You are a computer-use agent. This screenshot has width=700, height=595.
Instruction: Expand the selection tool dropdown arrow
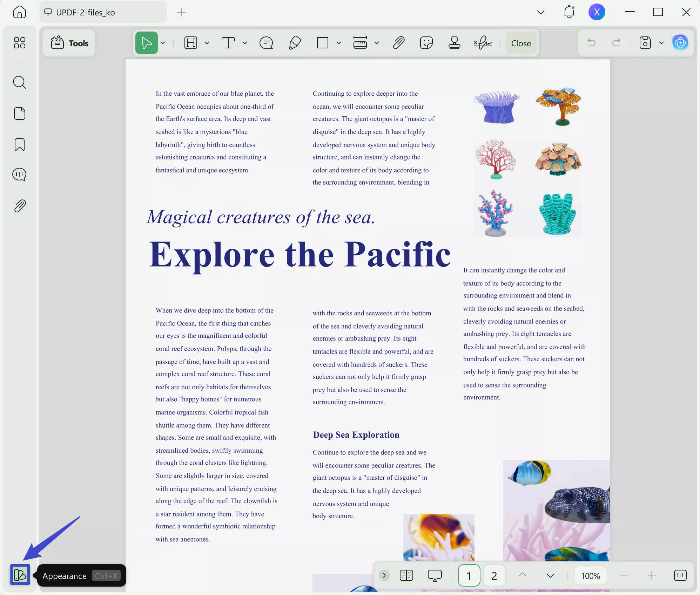[x=163, y=43]
